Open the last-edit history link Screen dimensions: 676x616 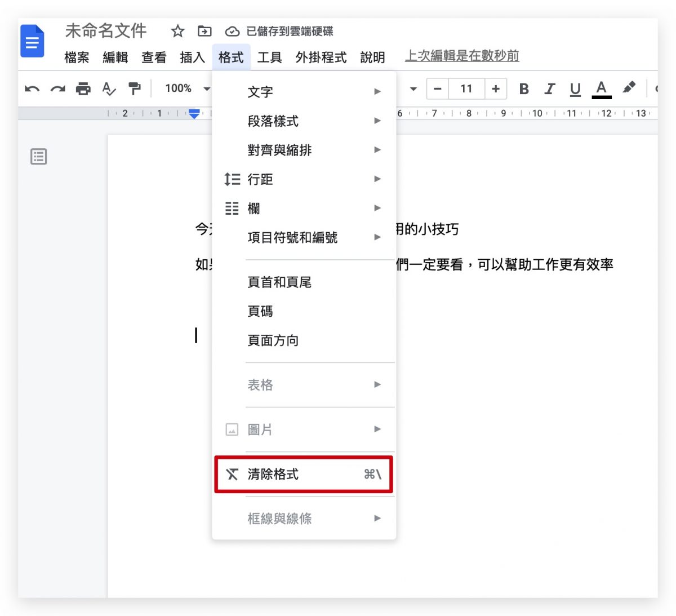point(462,56)
